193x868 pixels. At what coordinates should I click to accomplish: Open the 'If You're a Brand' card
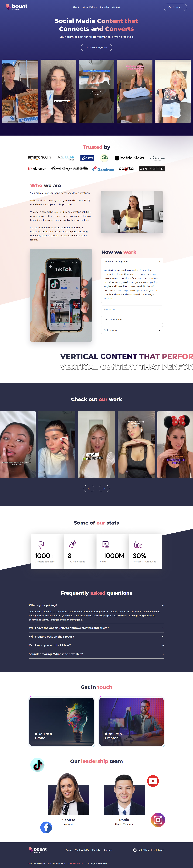coord(62,722)
